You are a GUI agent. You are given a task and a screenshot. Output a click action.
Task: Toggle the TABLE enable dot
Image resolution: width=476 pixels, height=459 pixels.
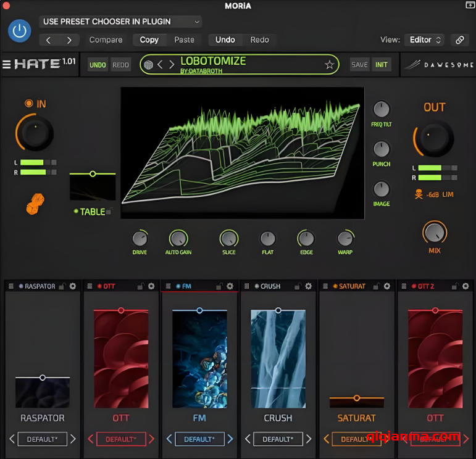tap(76, 211)
